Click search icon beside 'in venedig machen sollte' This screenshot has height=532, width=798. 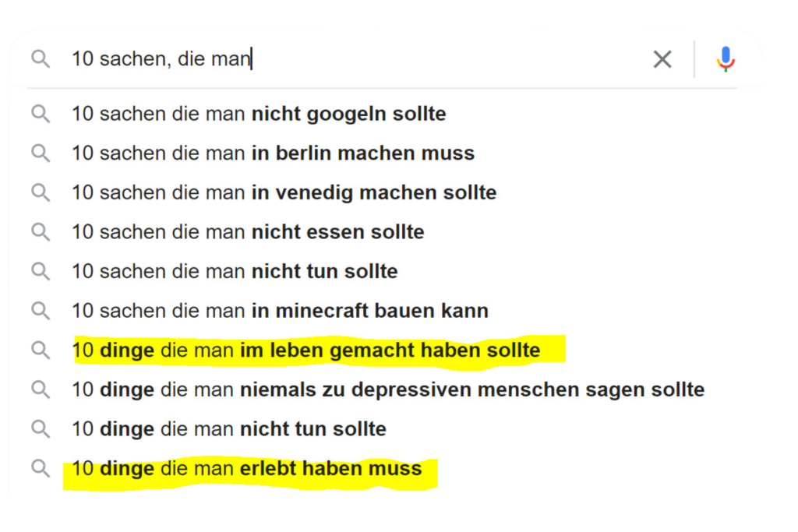point(41,192)
